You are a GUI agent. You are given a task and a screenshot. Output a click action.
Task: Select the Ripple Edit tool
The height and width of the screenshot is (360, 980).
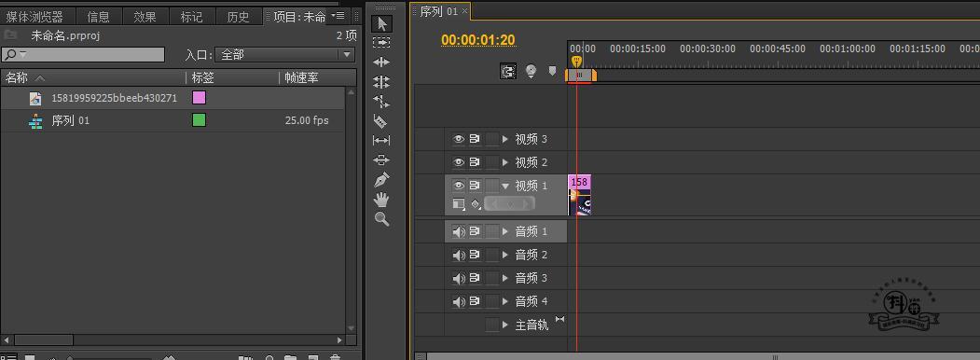point(381,62)
